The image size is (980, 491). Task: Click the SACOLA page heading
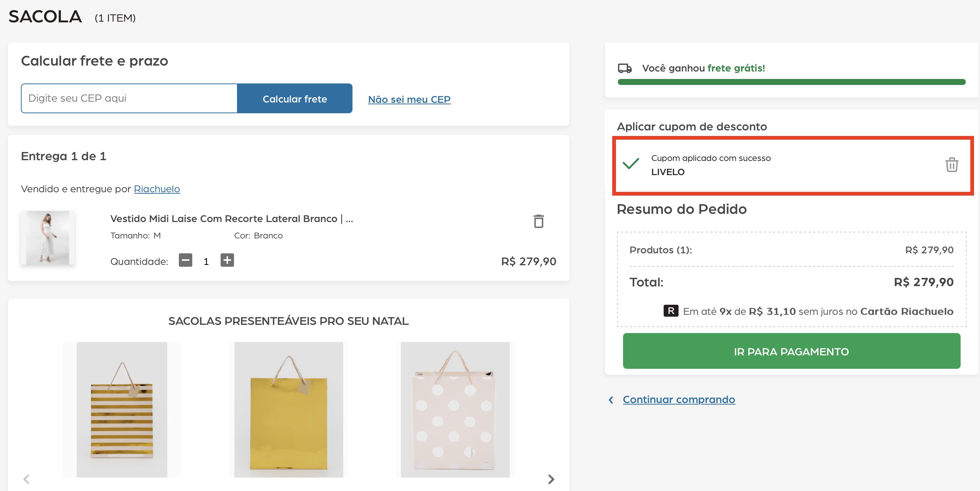coord(45,17)
